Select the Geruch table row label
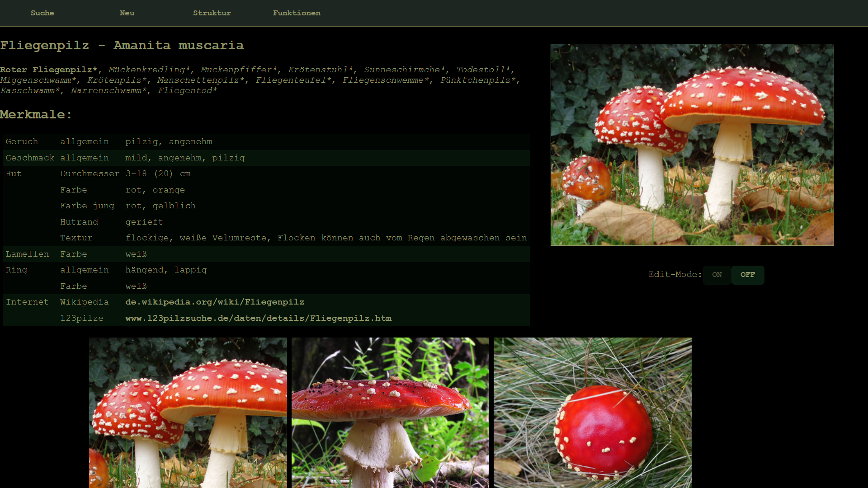868x488 pixels. coord(22,141)
